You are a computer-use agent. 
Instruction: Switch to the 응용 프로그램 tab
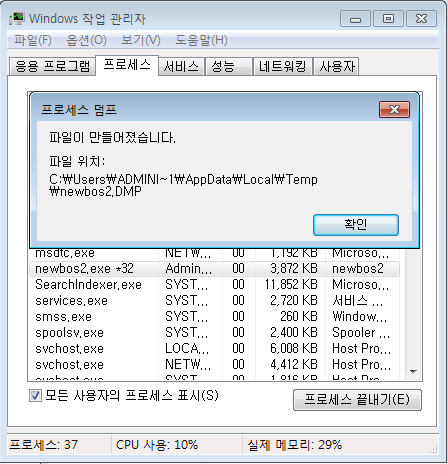(52, 66)
